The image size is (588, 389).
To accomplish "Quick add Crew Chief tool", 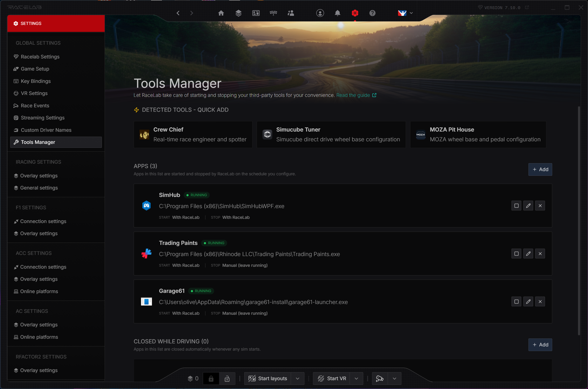I will coord(193,135).
